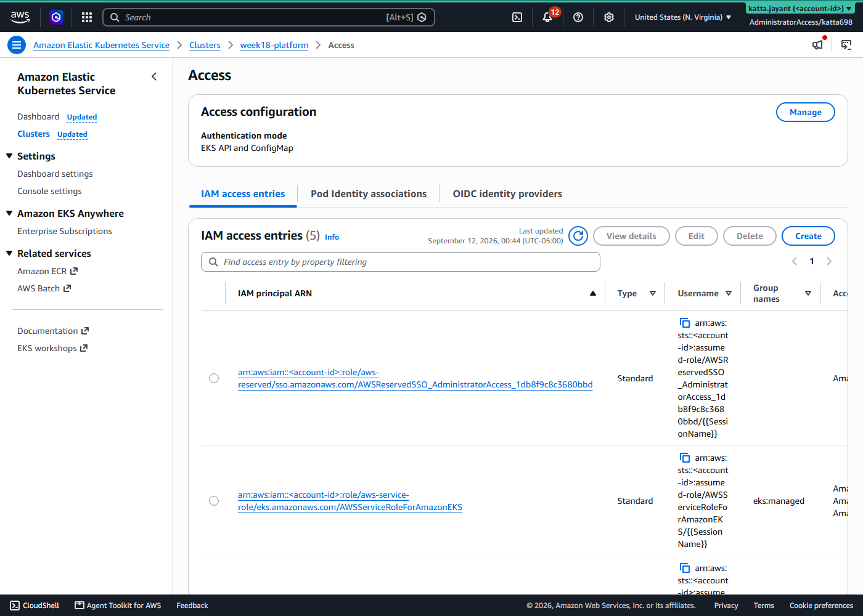Open the region selector United States (N. Virginia)
The height and width of the screenshot is (616, 863).
click(683, 17)
